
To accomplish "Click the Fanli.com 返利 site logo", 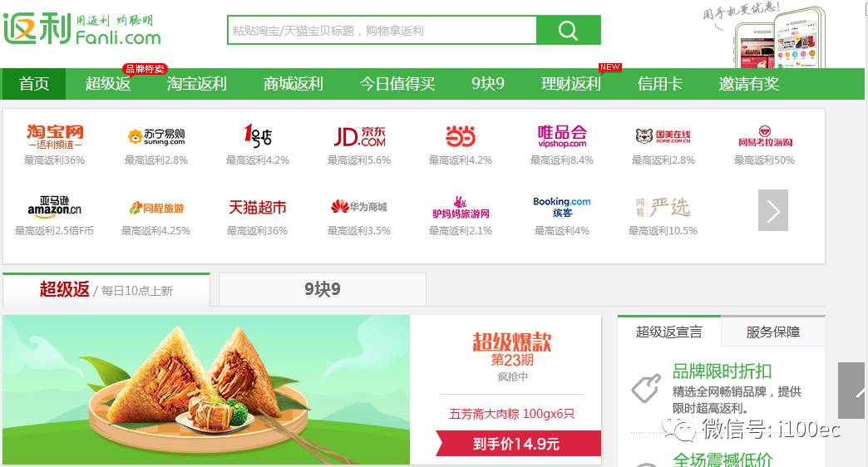I will tap(82, 30).
